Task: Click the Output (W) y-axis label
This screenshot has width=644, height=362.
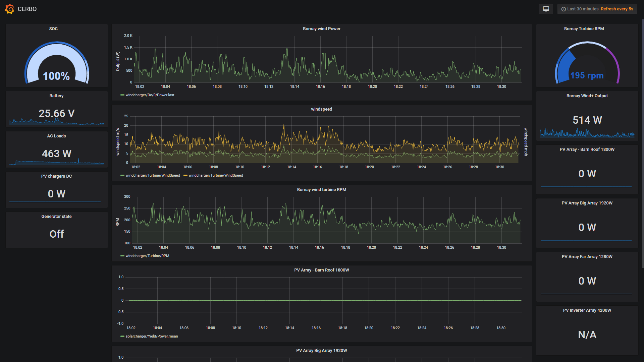Action: [x=118, y=61]
